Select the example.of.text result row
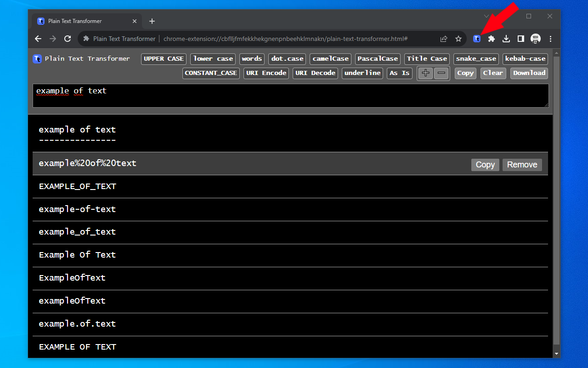 point(290,324)
